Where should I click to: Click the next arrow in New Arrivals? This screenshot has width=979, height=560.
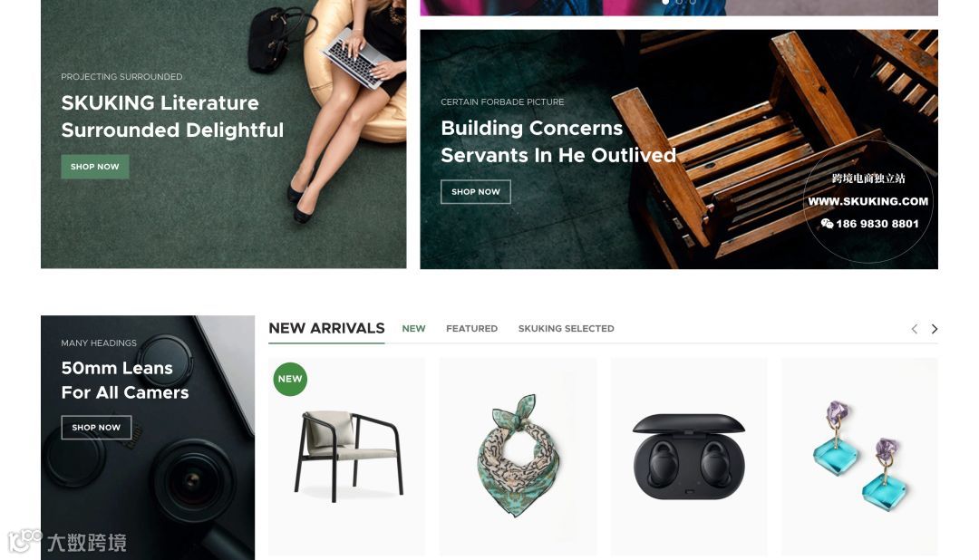tap(934, 329)
